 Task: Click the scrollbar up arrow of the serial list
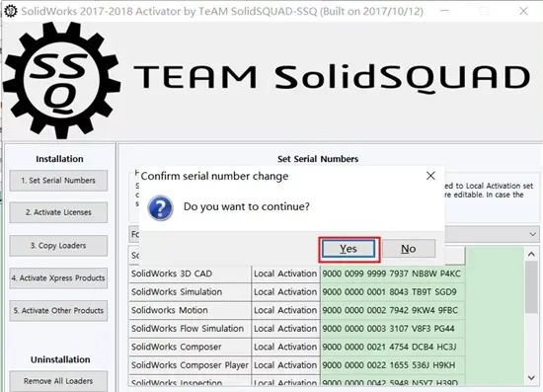click(531, 254)
